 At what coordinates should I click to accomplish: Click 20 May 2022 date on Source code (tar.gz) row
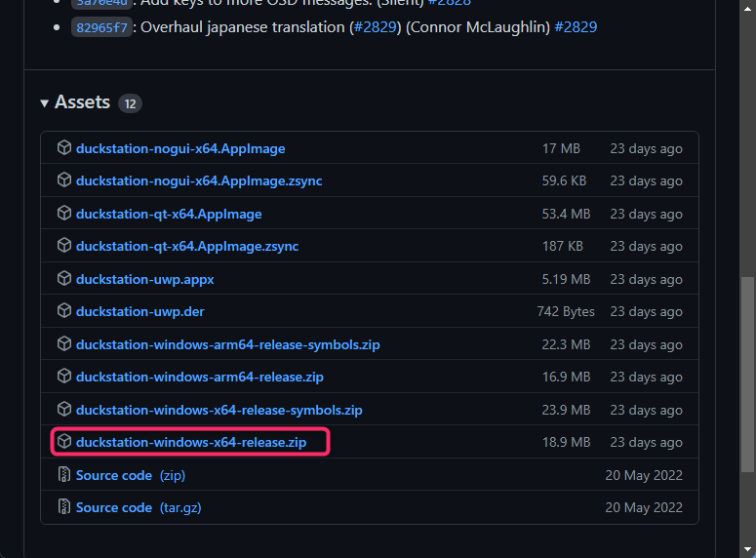[x=644, y=508]
